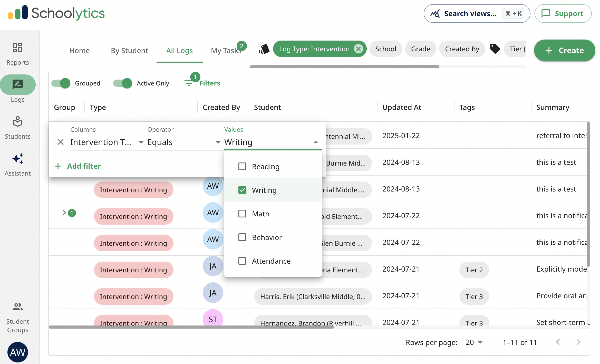Switch to the All Logs tab
Image resolution: width=600 pixels, height=364 pixels.
179,51
